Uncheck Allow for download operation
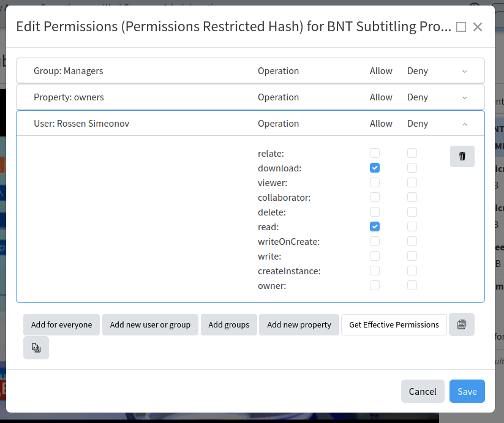The image size is (504, 423). 375,168
